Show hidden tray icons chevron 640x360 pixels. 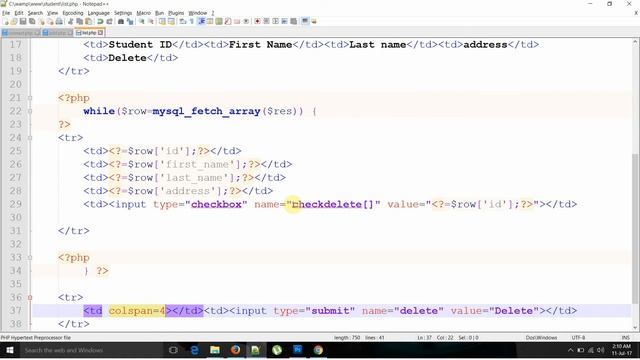(x=571, y=350)
